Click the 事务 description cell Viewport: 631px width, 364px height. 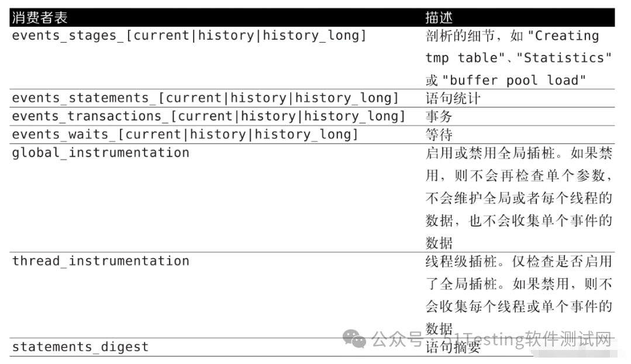pos(439,116)
